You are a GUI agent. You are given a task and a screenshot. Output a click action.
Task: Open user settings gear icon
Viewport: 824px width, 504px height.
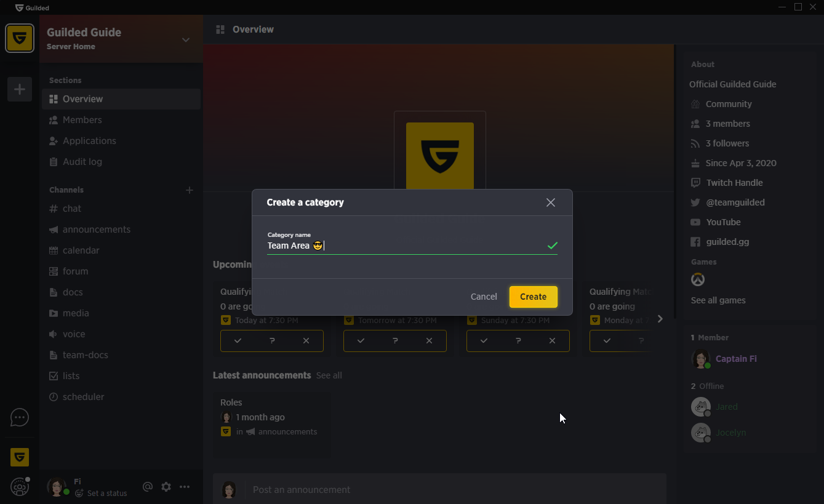(166, 487)
